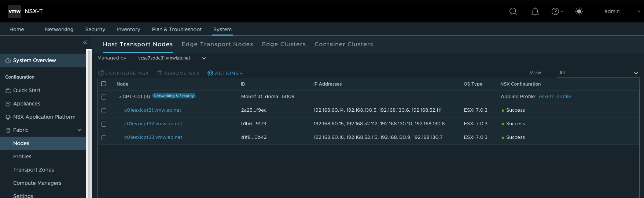Toggle the select-all header checkbox

pyautogui.click(x=104, y=84)
